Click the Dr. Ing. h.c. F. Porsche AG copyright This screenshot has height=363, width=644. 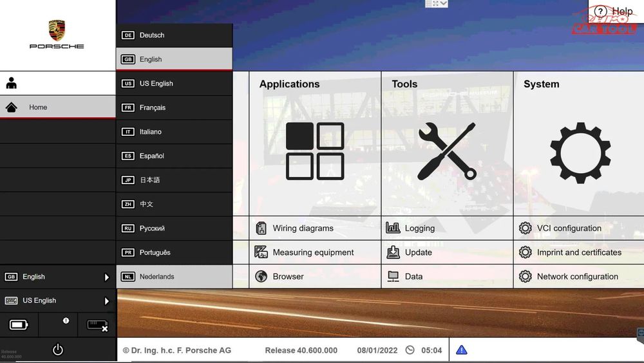coord(177,350)
